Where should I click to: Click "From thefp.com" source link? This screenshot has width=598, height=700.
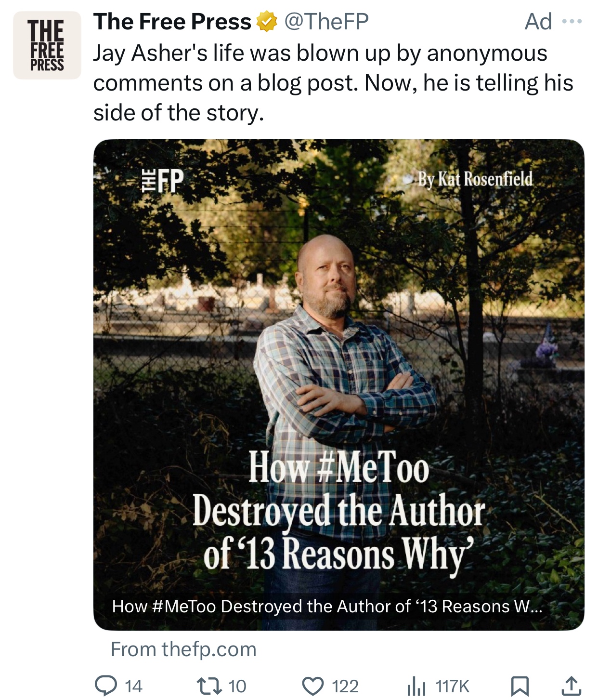183,649
